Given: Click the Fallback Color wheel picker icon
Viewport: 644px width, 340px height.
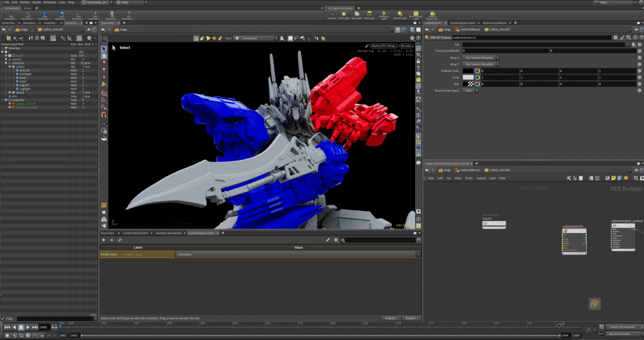Looking at the screenshot, I should [x=477, y=71].
